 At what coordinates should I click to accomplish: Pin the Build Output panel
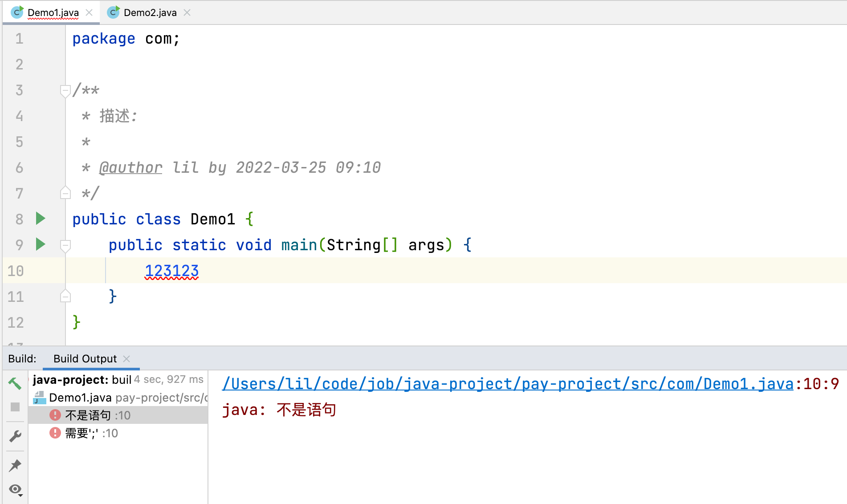point(15,465)
